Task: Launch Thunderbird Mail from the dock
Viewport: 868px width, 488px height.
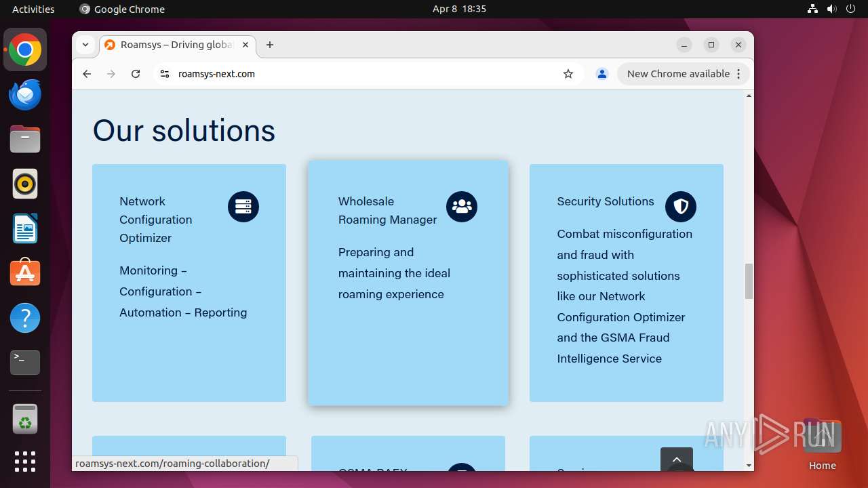Action: (x=25, y=95)
